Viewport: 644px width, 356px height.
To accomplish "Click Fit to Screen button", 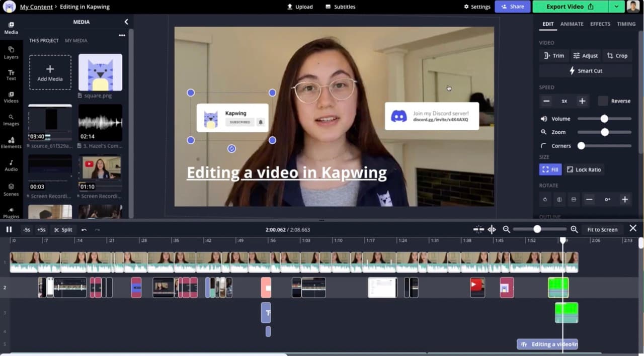I will tap(602, 229).
